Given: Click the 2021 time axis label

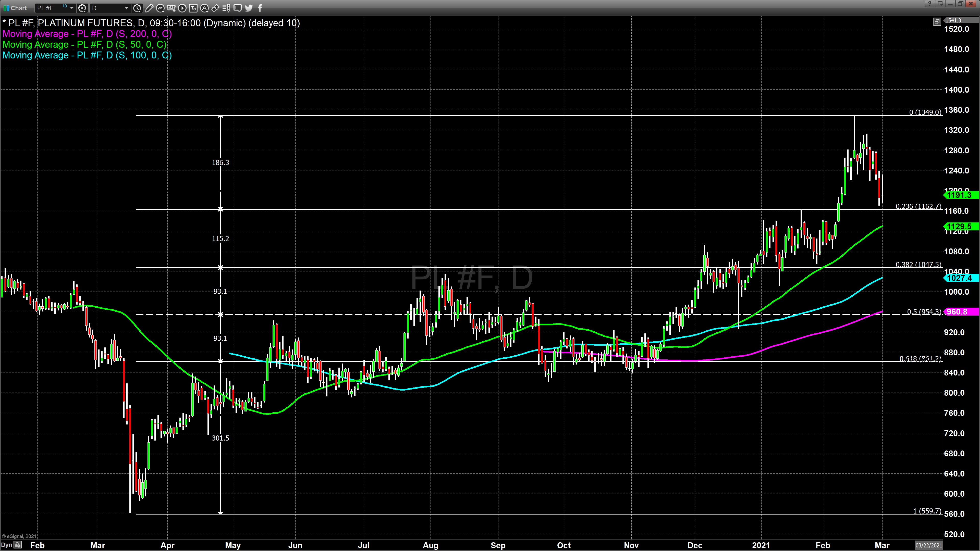Looking at the screenshot, I should pyautogui.click(x=761, y=545).
